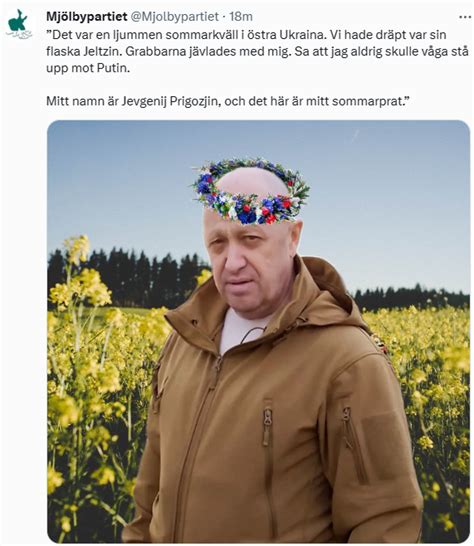Viewport: 474px width, 546px height.
Task: Open the @Mjolbypartiet handle profile link
Action: 174,17
